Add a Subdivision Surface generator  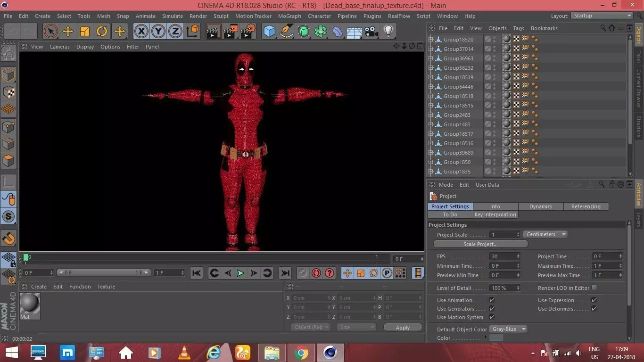click(x=304, y=32)
